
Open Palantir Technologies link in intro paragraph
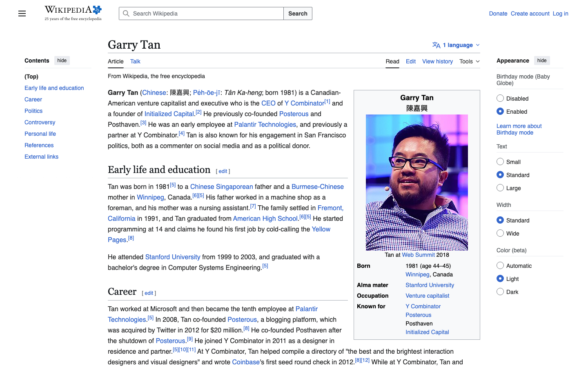pyautogui.click(x=265, y=124)
